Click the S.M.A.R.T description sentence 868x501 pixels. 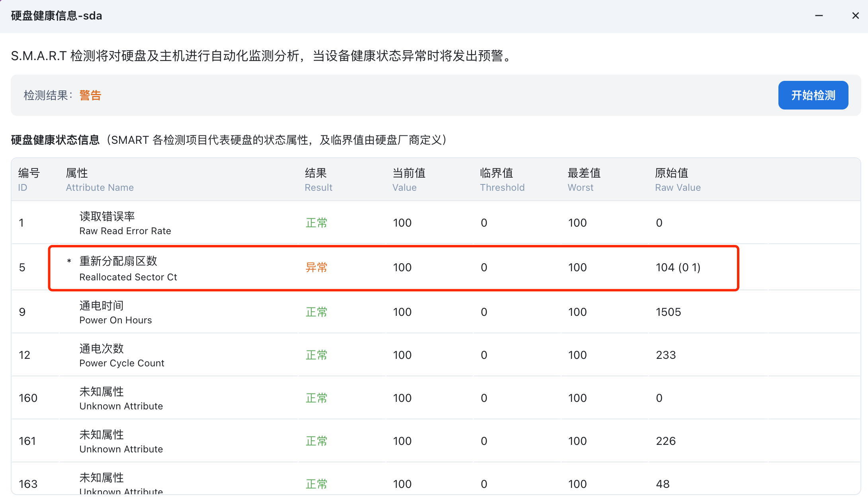coord(262,56)
